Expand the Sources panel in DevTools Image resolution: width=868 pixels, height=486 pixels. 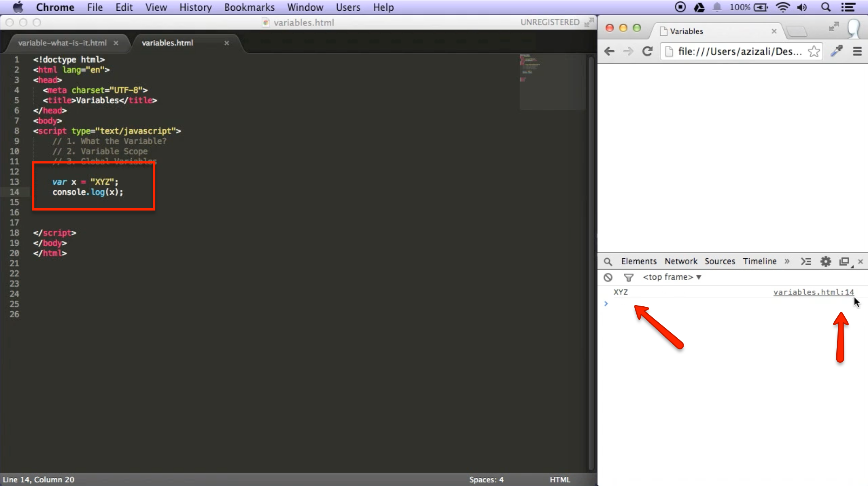(x=720, y=261)
